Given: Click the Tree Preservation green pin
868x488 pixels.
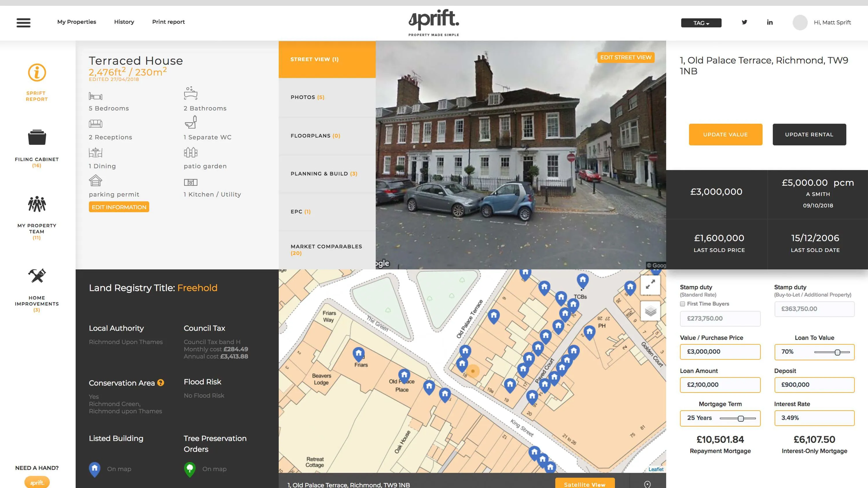Looking at the screenshot, I should point(190,469).
